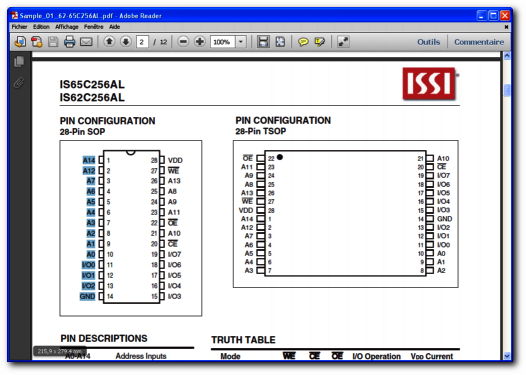Open the page thumbnails panel
Screen dimensions: 526x375
(19, 61)
